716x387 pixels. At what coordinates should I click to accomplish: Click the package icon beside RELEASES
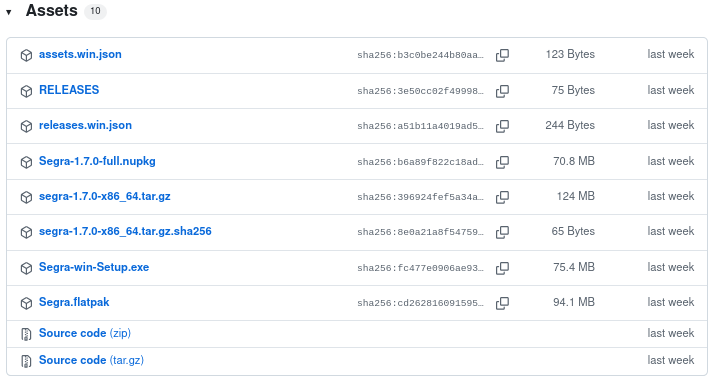click(26, 91)
